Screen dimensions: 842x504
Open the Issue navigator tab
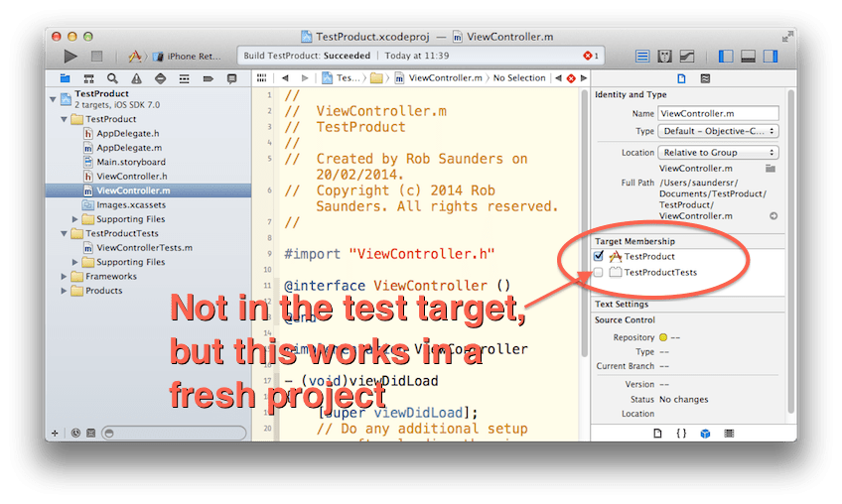pos(136,78)
